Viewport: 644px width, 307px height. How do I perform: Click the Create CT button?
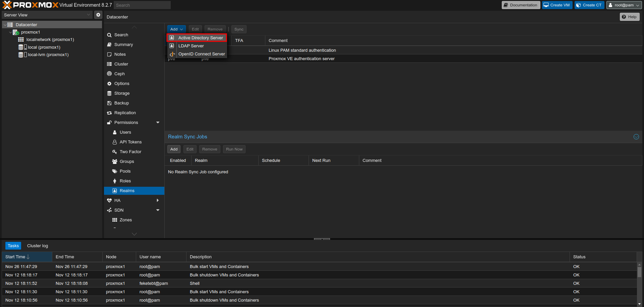tap(589, 5)
